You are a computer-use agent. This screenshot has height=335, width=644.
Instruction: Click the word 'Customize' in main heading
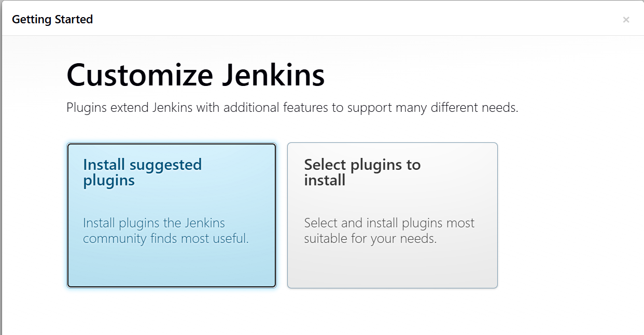pos(139,75)
